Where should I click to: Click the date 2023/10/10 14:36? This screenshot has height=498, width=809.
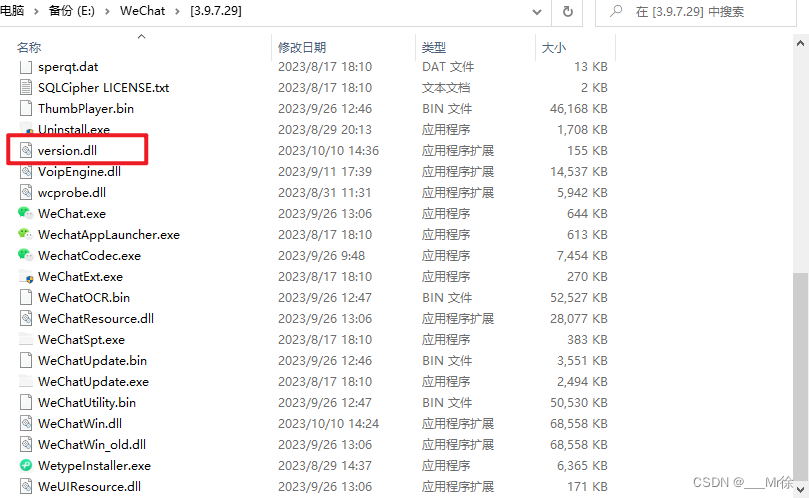coord(329,151)
